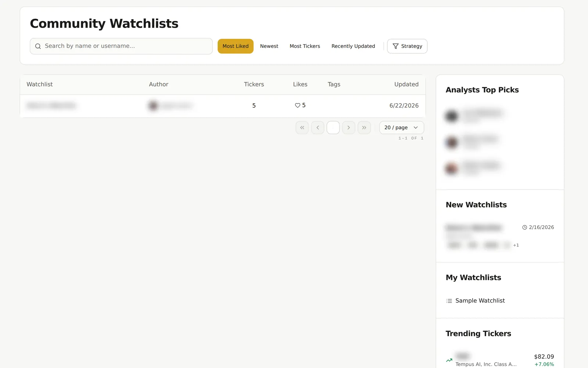The image size is (588, 368).
Task: Click the Tickers column header
Action: (x=254, y=84)
